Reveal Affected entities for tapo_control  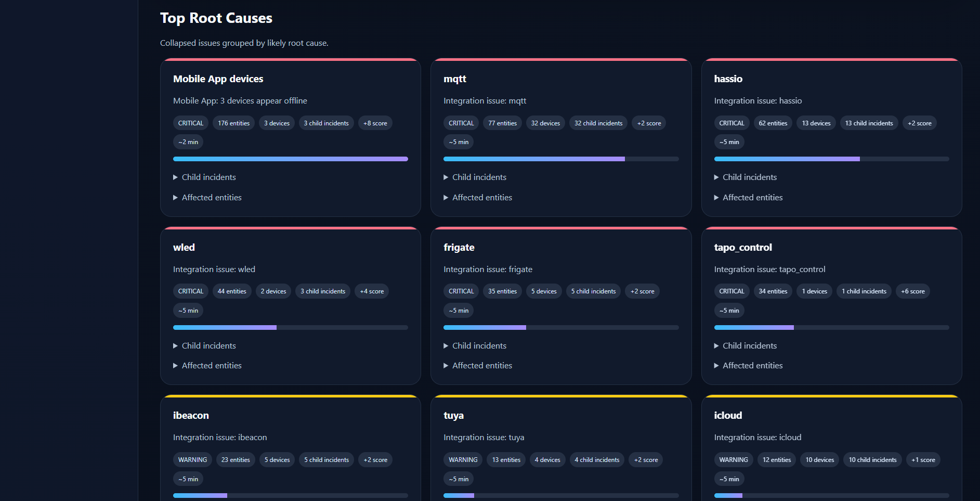point(749,366)
